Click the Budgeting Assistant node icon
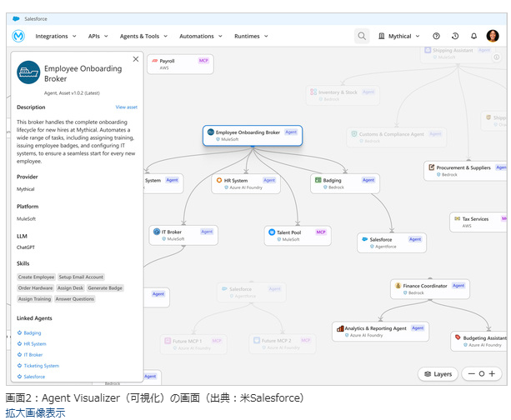 [x=458, y=337]
